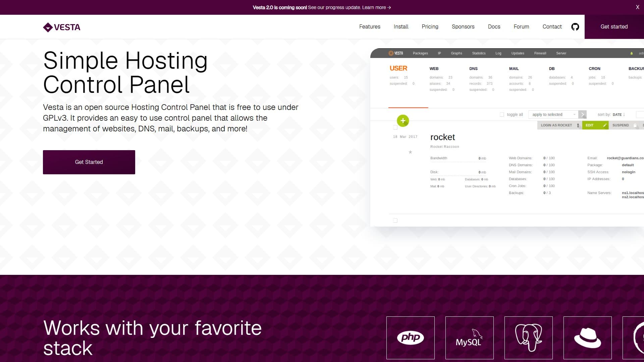644x362 pixels.
Task: Select the Updates tab in panel
Action: 518,53
